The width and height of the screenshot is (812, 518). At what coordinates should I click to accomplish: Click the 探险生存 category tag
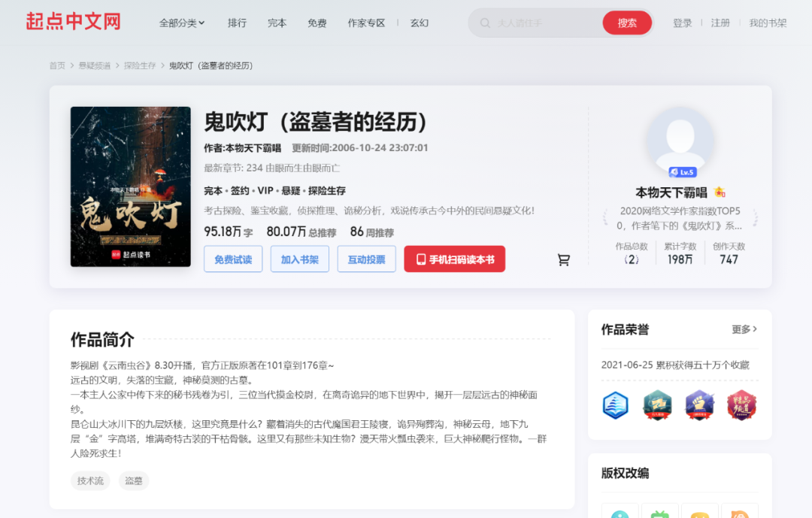click(x=327, y=191)
